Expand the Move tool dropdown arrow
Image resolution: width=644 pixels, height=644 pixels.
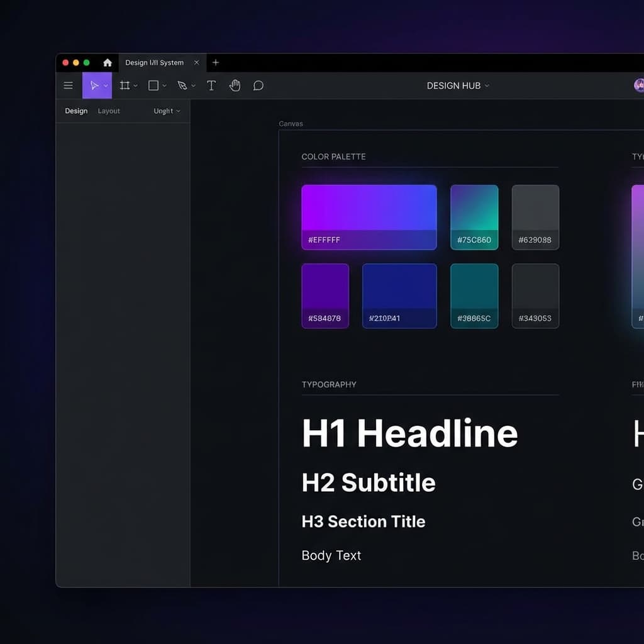point(106,86)
